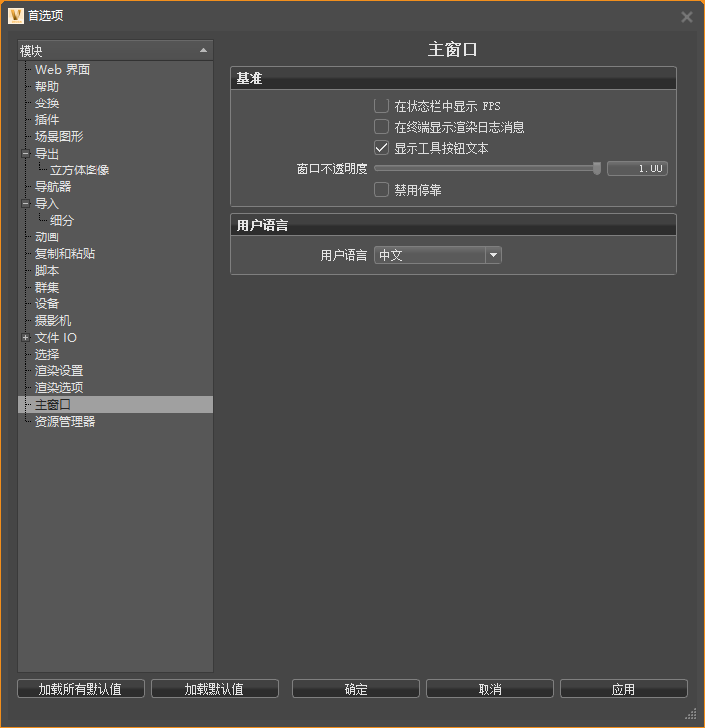Select 渲染选项 in module tree

59,387
